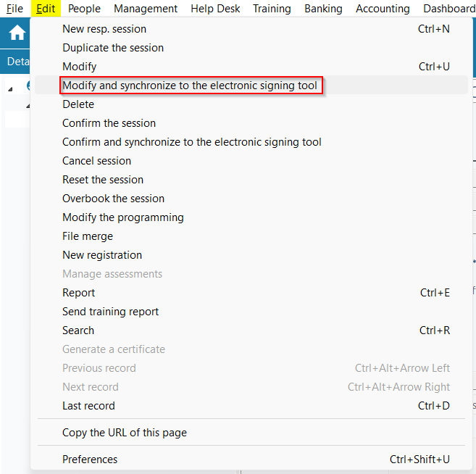Screen dimensions: 476x474
Task: Open the File menu
Action: click(x=14, y=9)
